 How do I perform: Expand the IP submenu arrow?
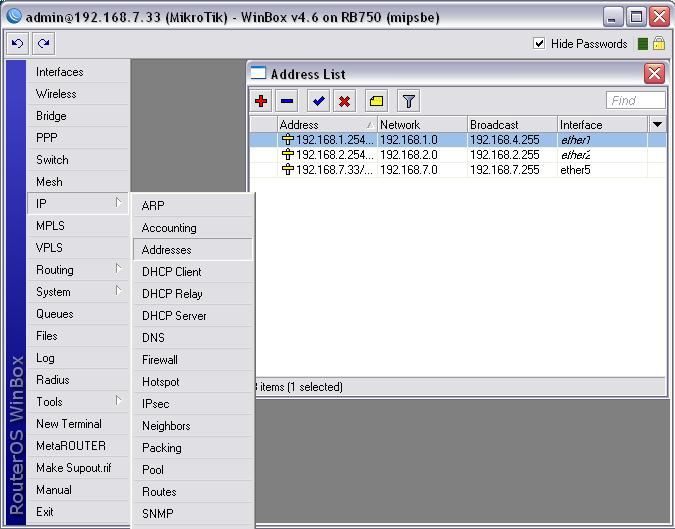point(118,202)
